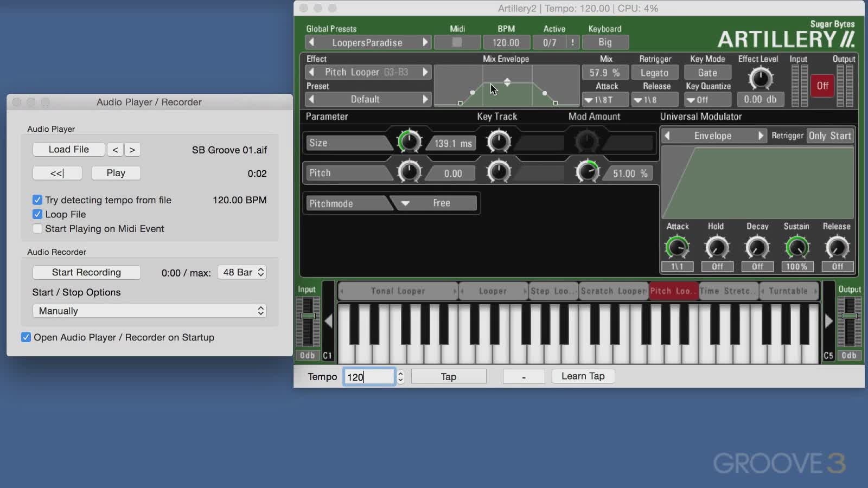868x488 pixels.
Task: Adjust the Pitch parameter knob
Action: point(410,172)
